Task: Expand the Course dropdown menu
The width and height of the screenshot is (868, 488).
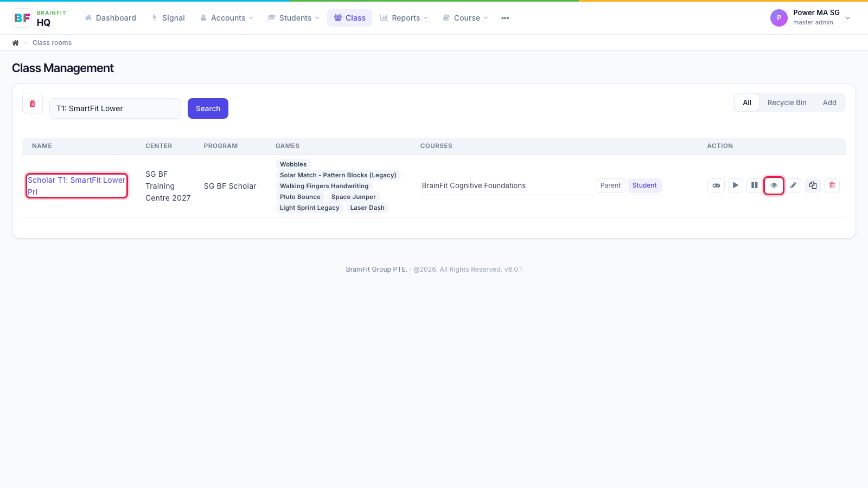Action: (x=465, y=18)
